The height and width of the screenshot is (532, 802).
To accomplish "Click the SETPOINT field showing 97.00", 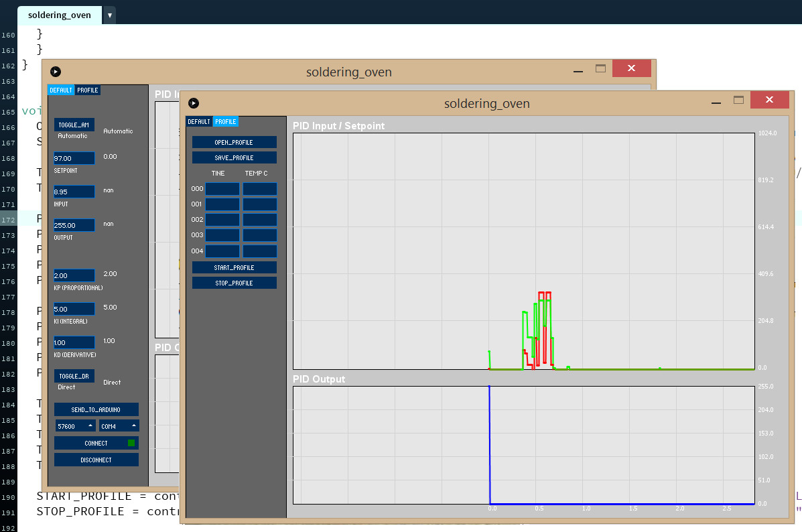I will coord(74,158).
